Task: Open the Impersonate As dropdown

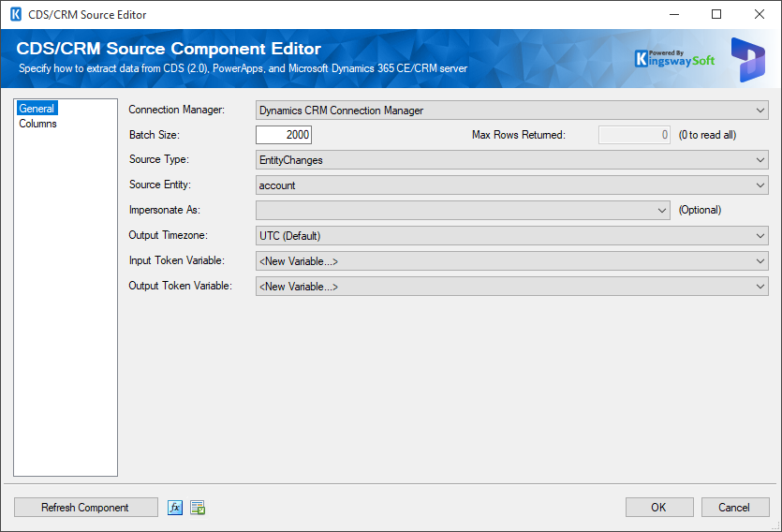Action: 463,211
